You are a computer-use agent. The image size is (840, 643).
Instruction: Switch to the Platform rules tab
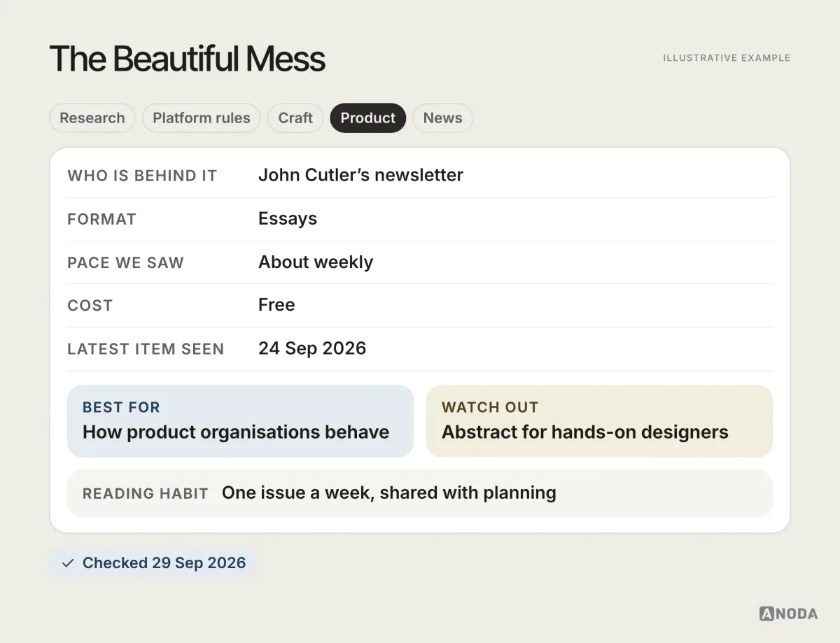[201, 118]
